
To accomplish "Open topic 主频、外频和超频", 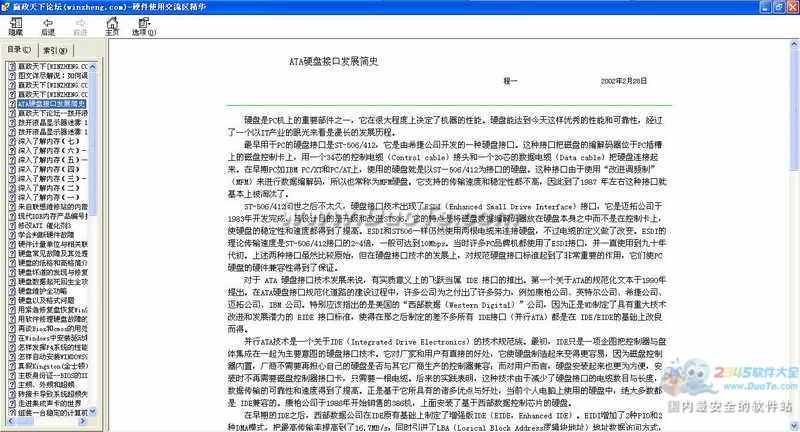I will point(46,384).
